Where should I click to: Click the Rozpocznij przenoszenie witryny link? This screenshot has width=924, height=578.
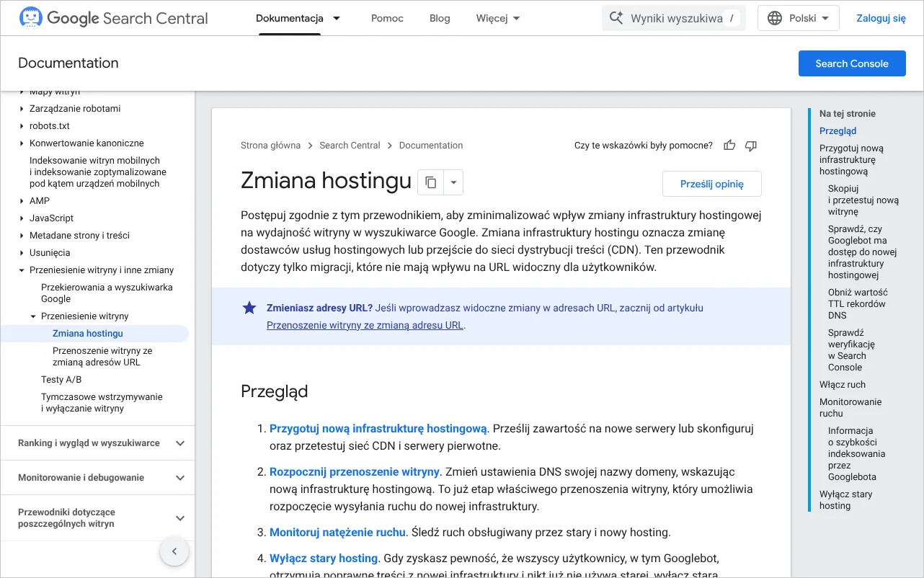coord(355,472)
